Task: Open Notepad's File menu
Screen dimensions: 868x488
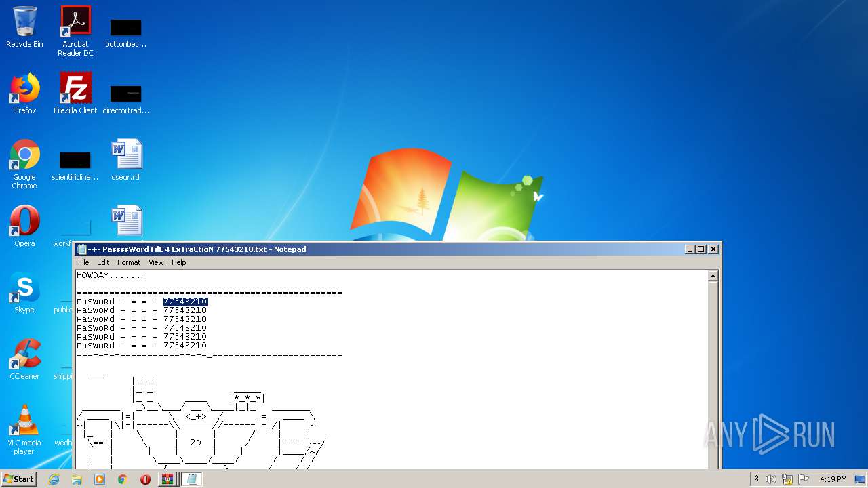Action: [x=83, y=262]
